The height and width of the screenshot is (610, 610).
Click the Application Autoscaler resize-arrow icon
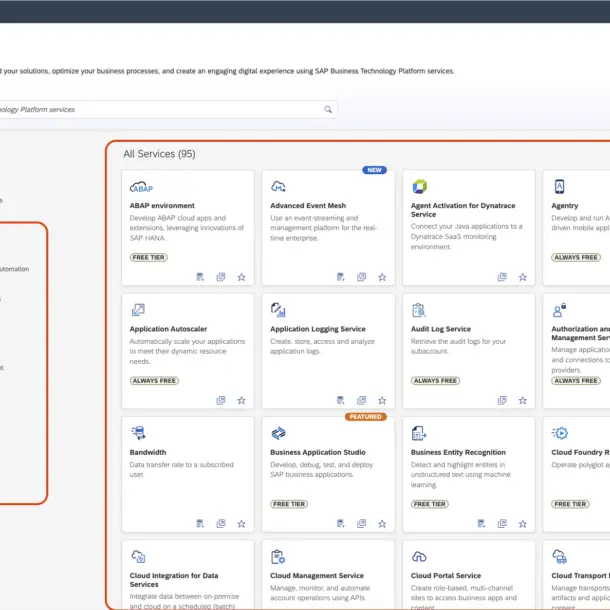tap(138, 310)
